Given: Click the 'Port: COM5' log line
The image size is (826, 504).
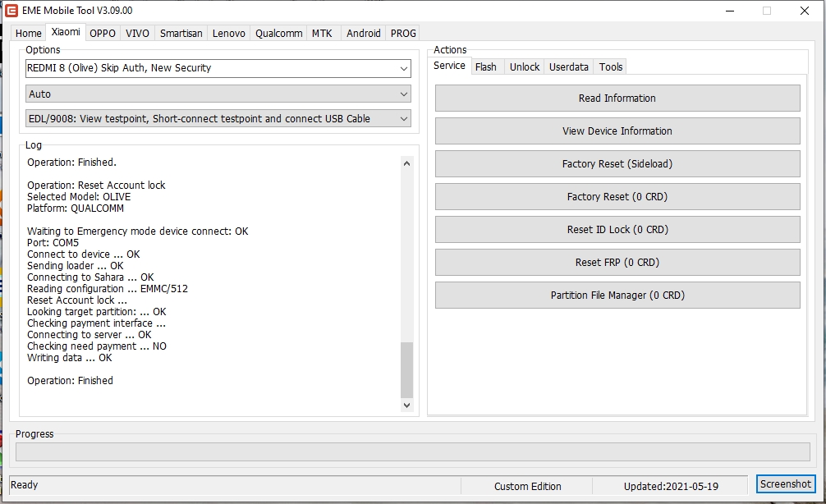Looking at the screenshot, I should click(53, 243).
